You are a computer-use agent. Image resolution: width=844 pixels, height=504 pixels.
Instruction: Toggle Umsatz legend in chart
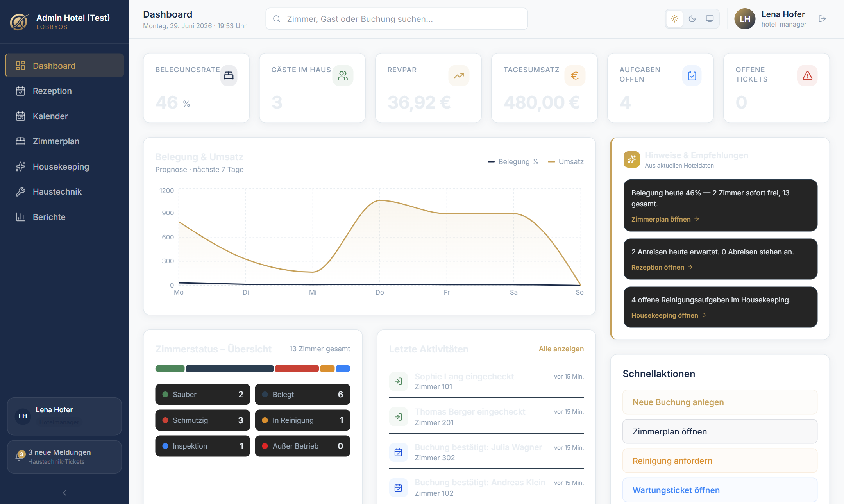click(x=565, y=161)
